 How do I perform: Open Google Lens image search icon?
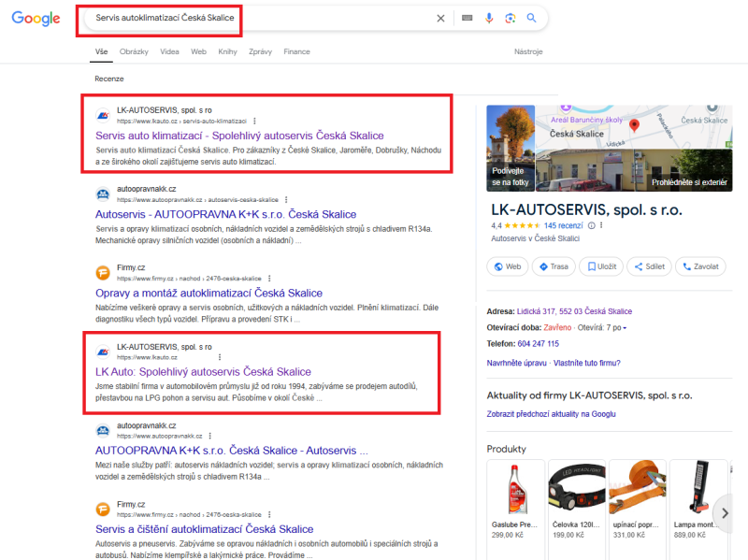tap(511, 18)
